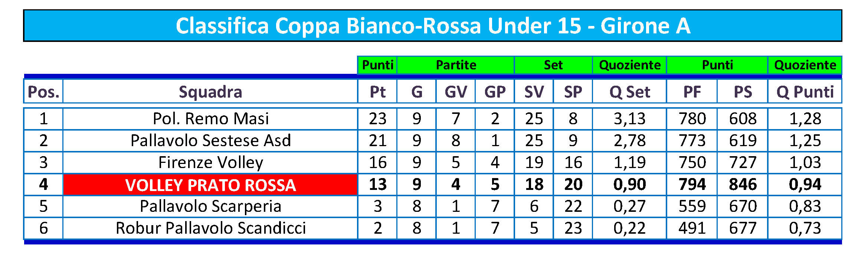Viewport: 868px width, 263px height.
Task: Click the Firenze Volley team name
Action: click(210, 162)
